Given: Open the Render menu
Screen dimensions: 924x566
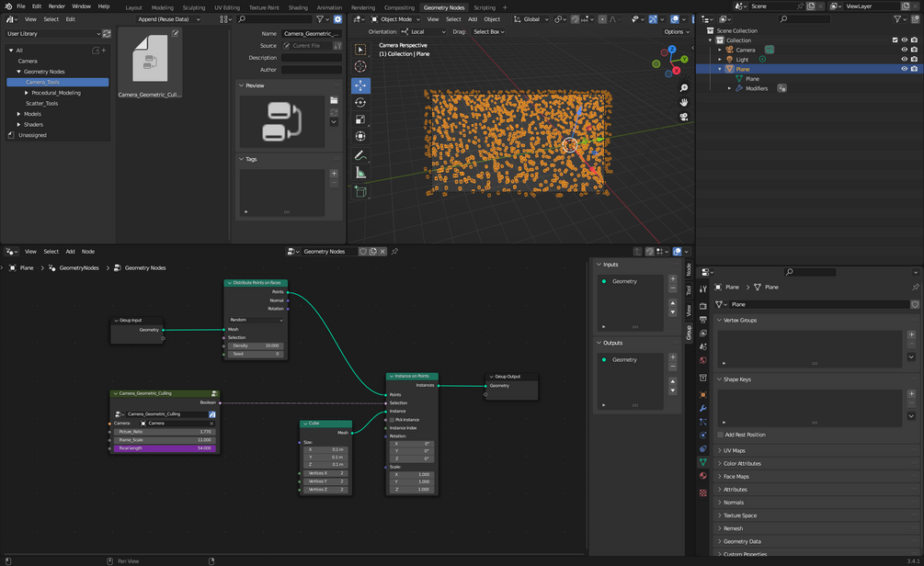Looking at the screenshot, I should click(x=57, y=6).
